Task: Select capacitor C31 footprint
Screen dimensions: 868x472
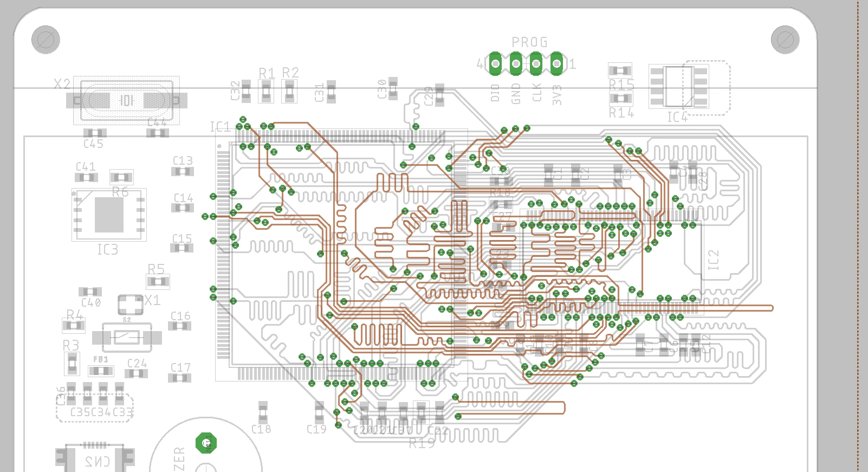Action: 331,92
